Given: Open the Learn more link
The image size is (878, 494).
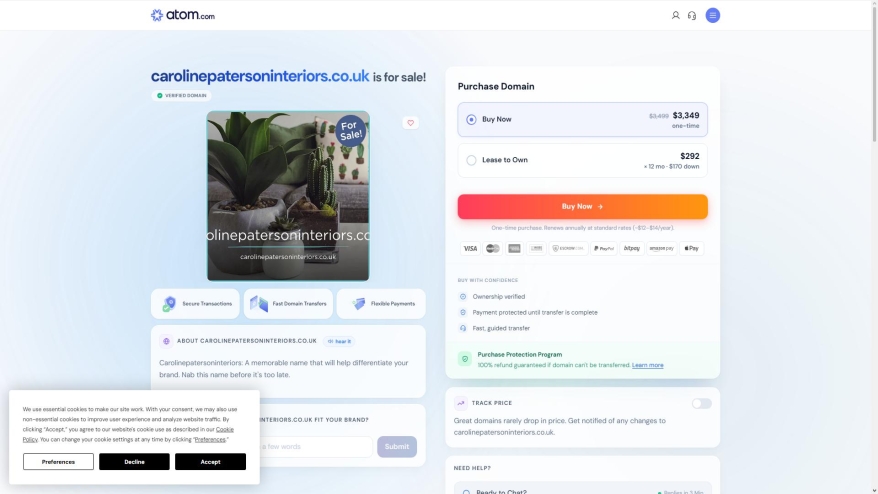Looking at the screenshot, I should [x=647, y=365].
